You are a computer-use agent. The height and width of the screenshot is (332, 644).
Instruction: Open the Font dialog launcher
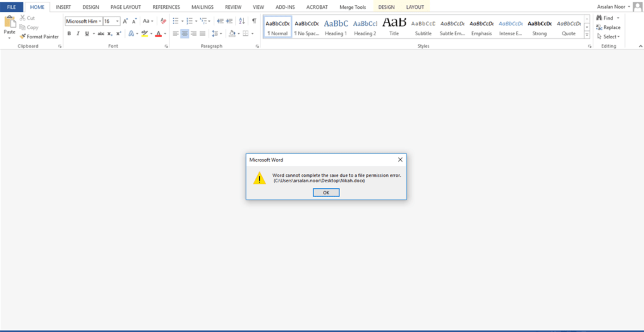[166, 46]
